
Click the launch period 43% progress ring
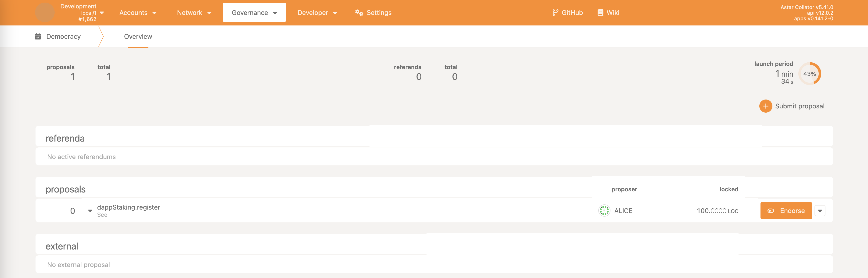pos(809,74)
